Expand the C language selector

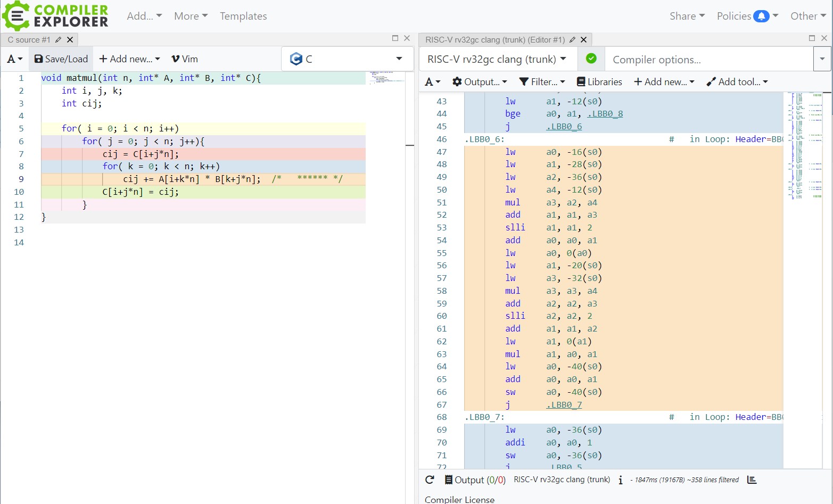(x=347, y=59)
